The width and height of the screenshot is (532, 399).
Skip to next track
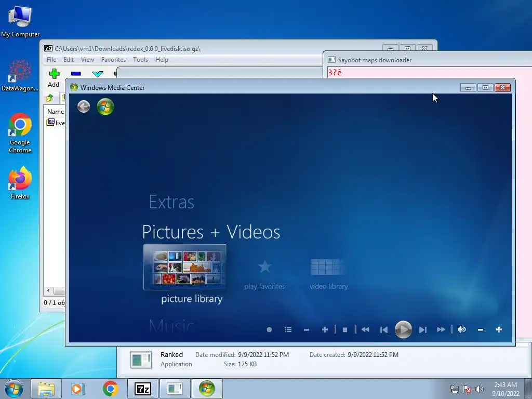422,329
